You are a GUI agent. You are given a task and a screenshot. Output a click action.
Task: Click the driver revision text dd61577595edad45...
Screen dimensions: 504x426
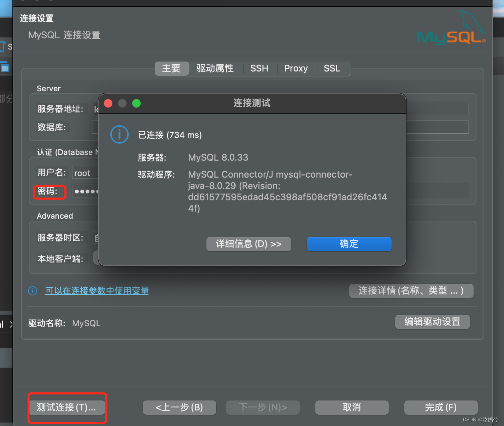point(287,197)
